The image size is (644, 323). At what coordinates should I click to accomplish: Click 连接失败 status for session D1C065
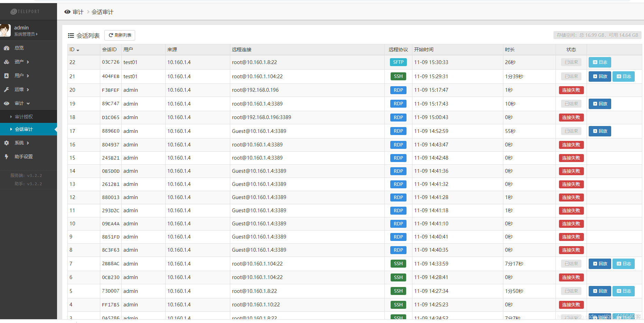(571, 117)
